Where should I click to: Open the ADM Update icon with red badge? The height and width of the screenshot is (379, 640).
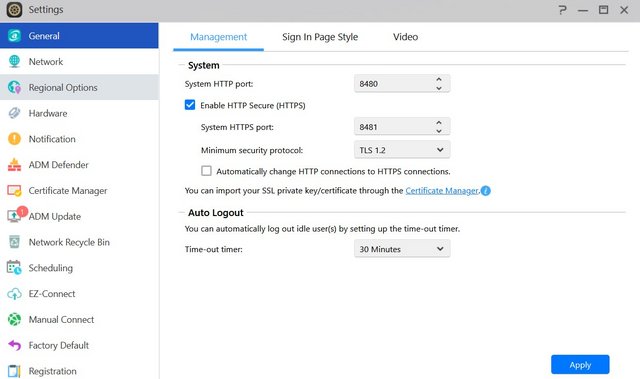(x=16, y=215)
